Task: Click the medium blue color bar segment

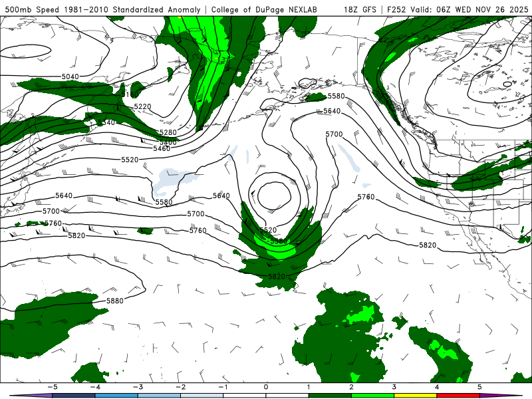Action: [116, 396]
